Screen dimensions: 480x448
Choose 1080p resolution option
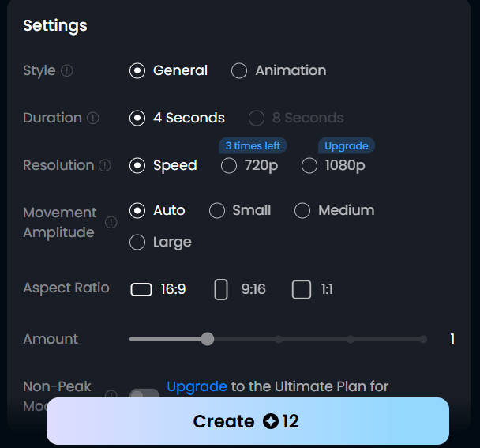(x=309, y=165)
